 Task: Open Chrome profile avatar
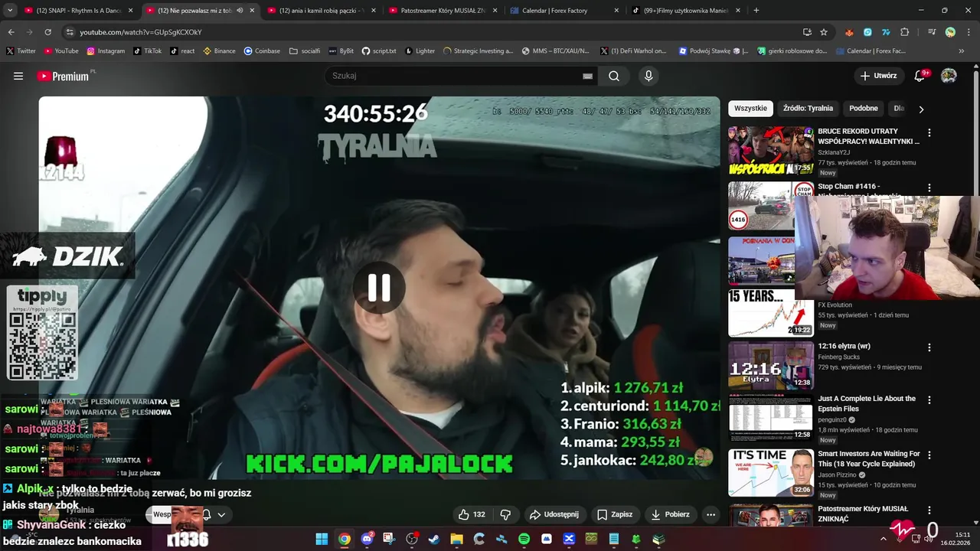click(950, 32)
